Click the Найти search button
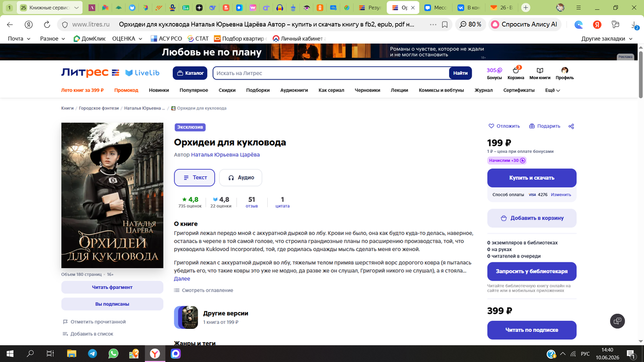Viewport: 644px width, 362px height. [460, 73]
